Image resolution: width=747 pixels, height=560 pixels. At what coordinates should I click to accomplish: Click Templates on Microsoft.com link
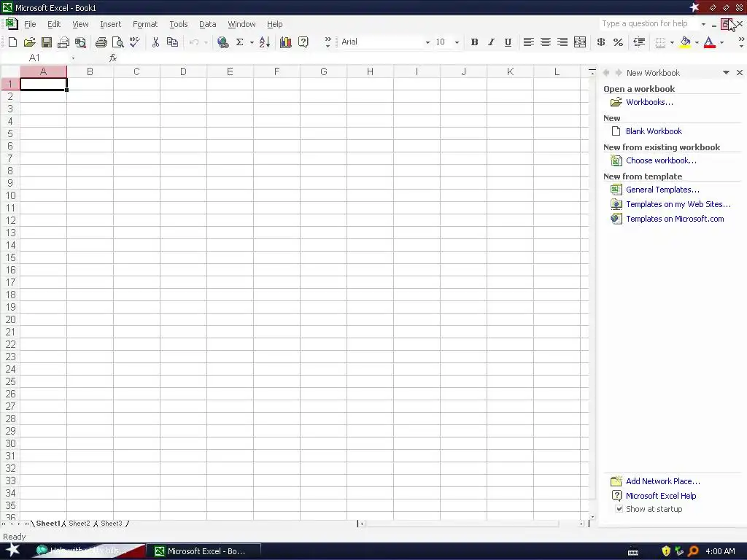coord(675,219)
